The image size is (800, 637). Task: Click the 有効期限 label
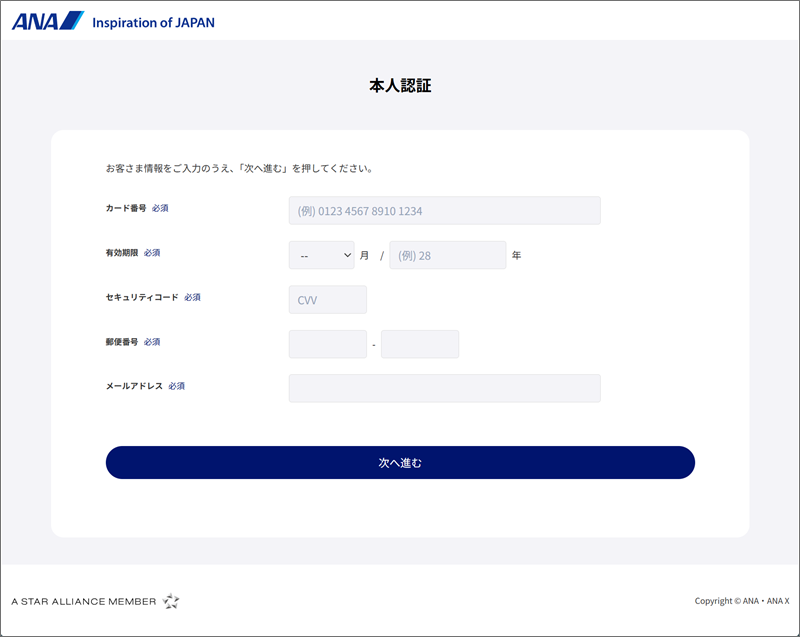[122, 253]
